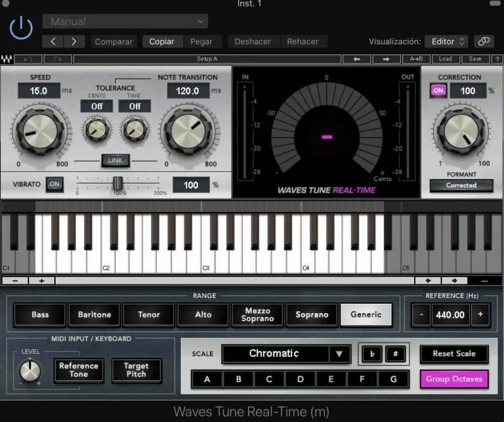Select the Bass range
This screenshot has width=504, height=422.
(x=40, y=314)
